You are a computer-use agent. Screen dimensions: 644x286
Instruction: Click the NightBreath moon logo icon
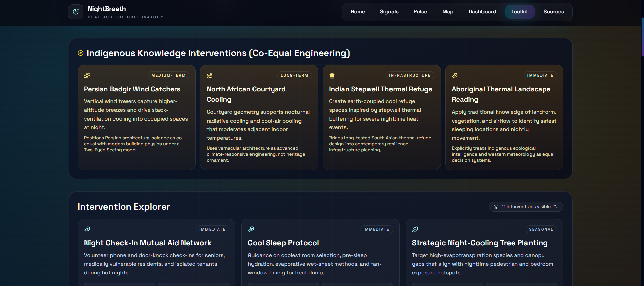coord(76,12)
